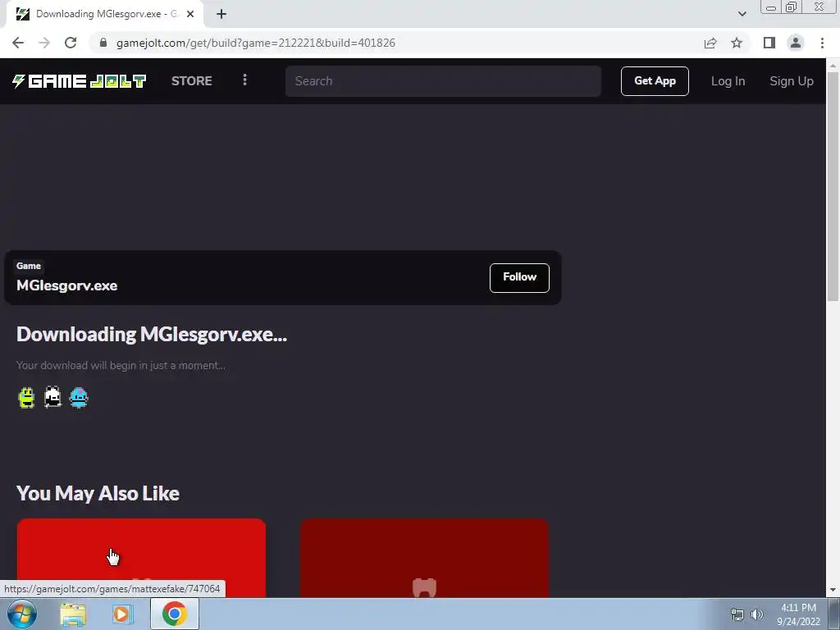This screenshot has height=630, width=840.
Task: Click the white ghost pixel creature icon
Action: (52, 398)
